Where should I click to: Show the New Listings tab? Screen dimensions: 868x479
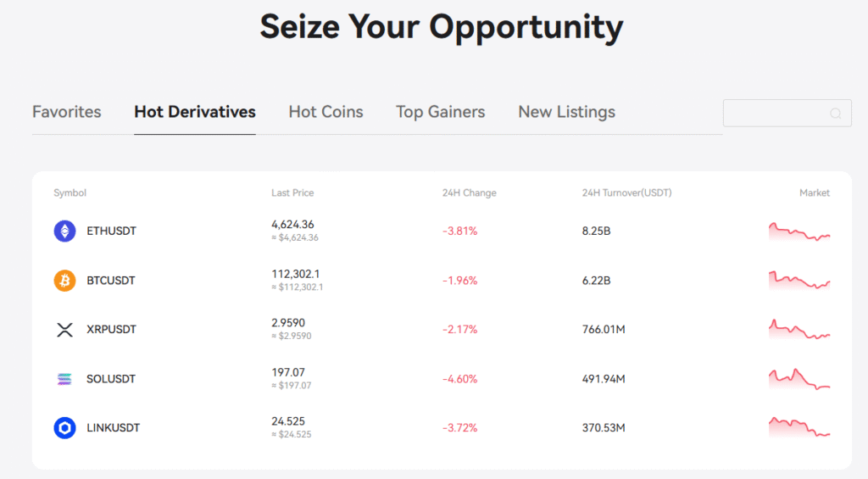566,112
